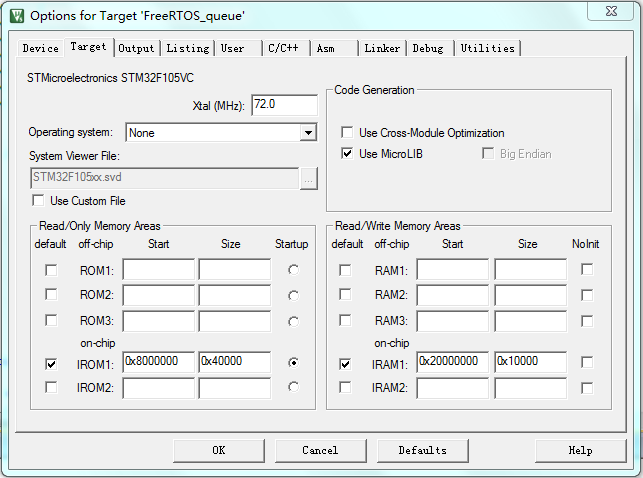The height and width of the screenshot is (478, 643).
Task: Click the STM32F105xx.svd file path field
Action: point(164,178)
